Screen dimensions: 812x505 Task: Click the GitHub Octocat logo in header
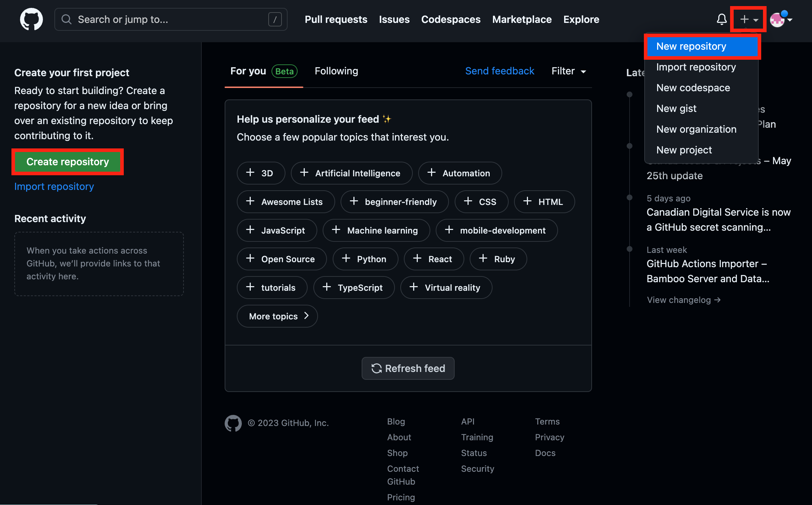click(x=31, y=19)
